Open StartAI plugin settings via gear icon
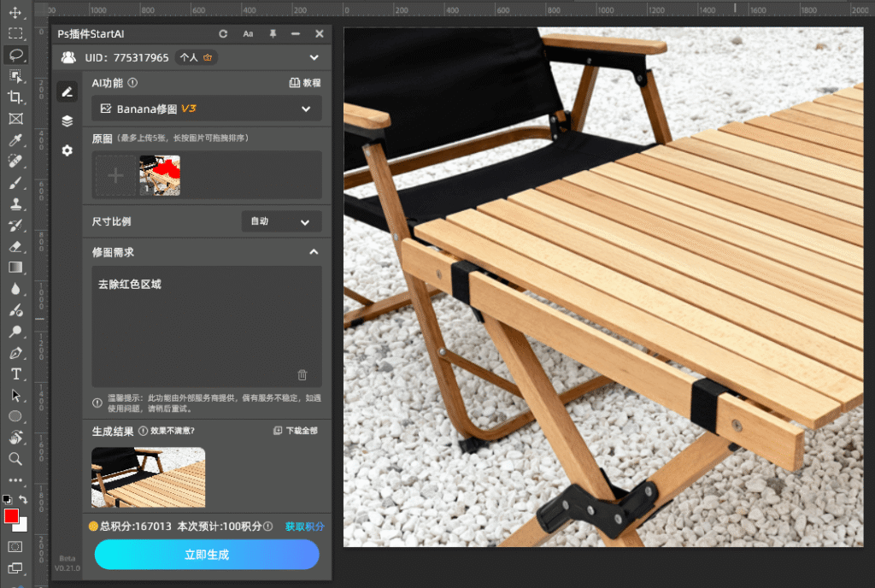The width and height of the screenshot is (875, 588). [67, 150]
